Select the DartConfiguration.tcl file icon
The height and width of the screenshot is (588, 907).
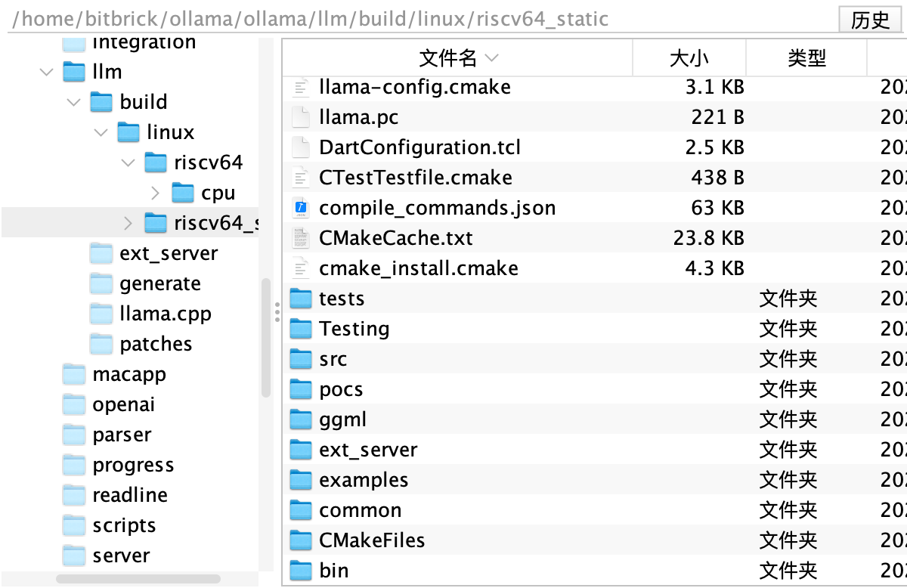point(301,147)
